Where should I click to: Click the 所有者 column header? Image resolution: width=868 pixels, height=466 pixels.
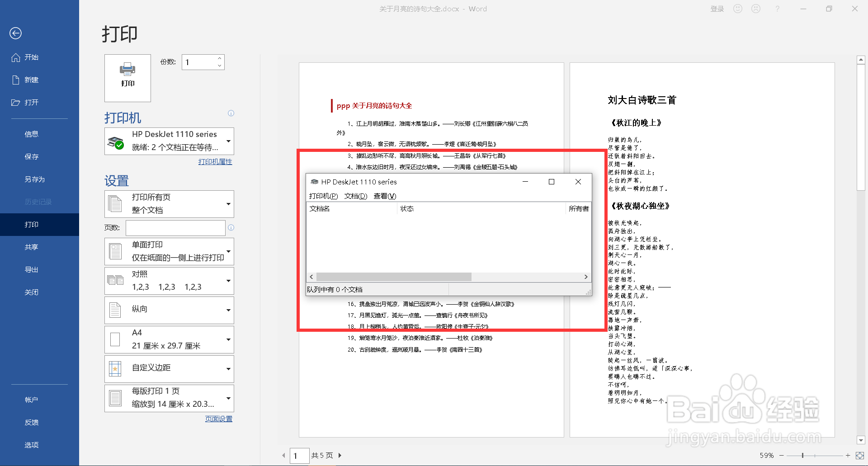coord(579,209)
